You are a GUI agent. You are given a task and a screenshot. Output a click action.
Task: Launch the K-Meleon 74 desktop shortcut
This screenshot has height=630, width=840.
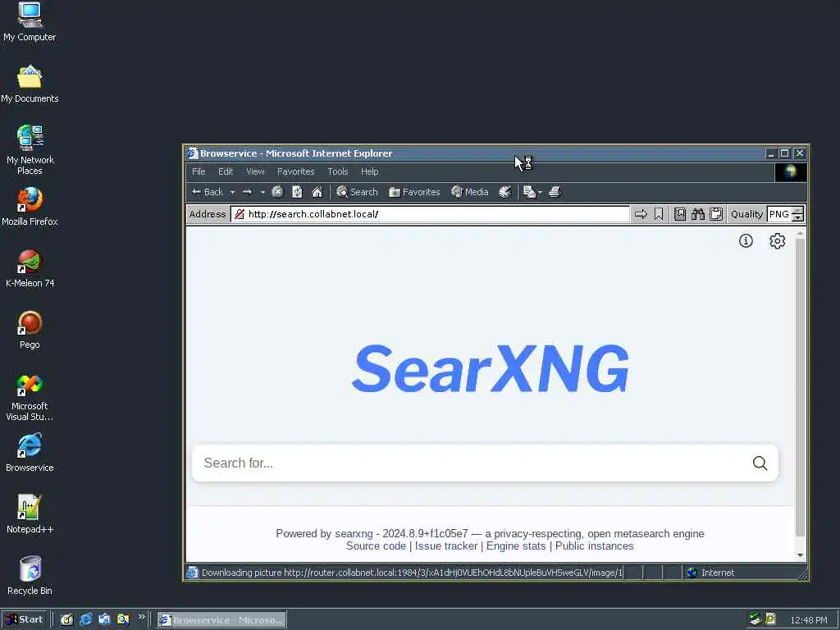point(30,268)
